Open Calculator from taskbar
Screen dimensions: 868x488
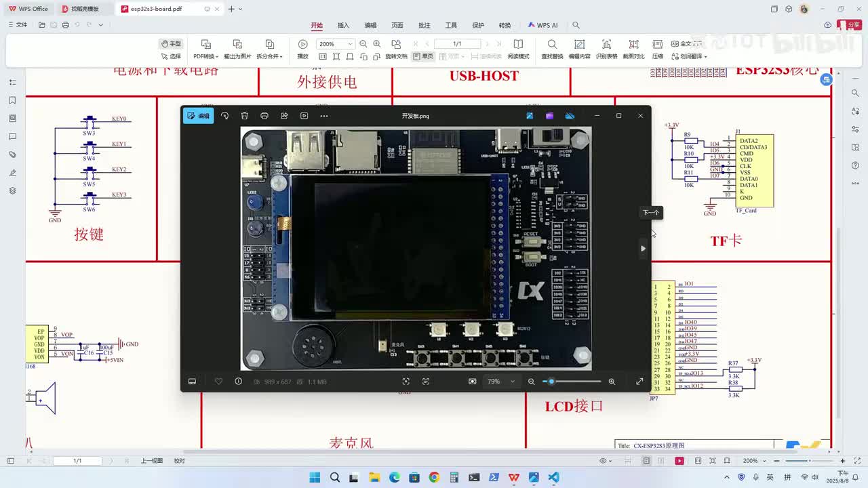(454, 477)
